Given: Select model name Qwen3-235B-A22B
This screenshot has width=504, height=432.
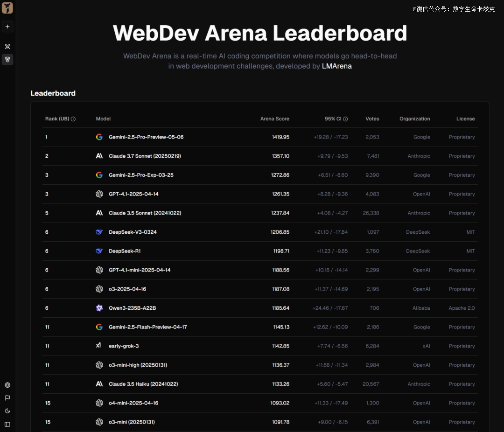Looking at the screenshot, I should (x=132, y=308).
